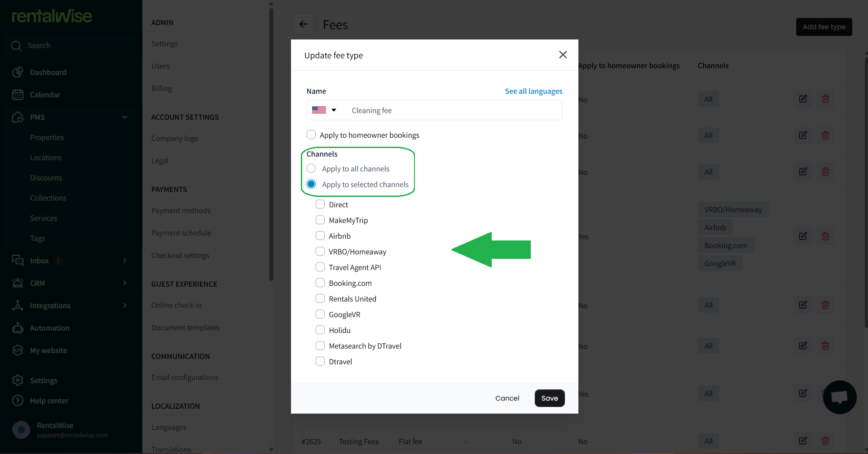Image resolution: width=868 pixels, height=454 pixels.
Task: Check the Direct channel checkbox
Action: click(x=320, y=204)
